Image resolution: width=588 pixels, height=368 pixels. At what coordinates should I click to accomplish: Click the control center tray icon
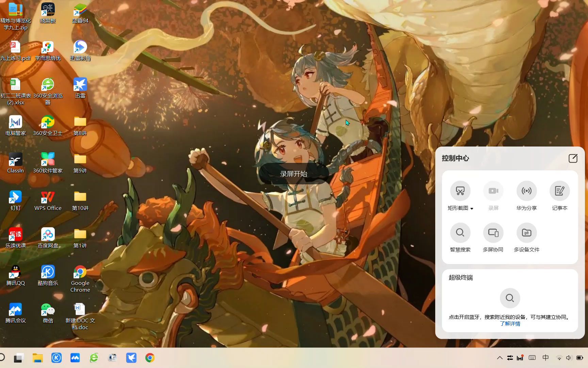(x=510, y=358)
